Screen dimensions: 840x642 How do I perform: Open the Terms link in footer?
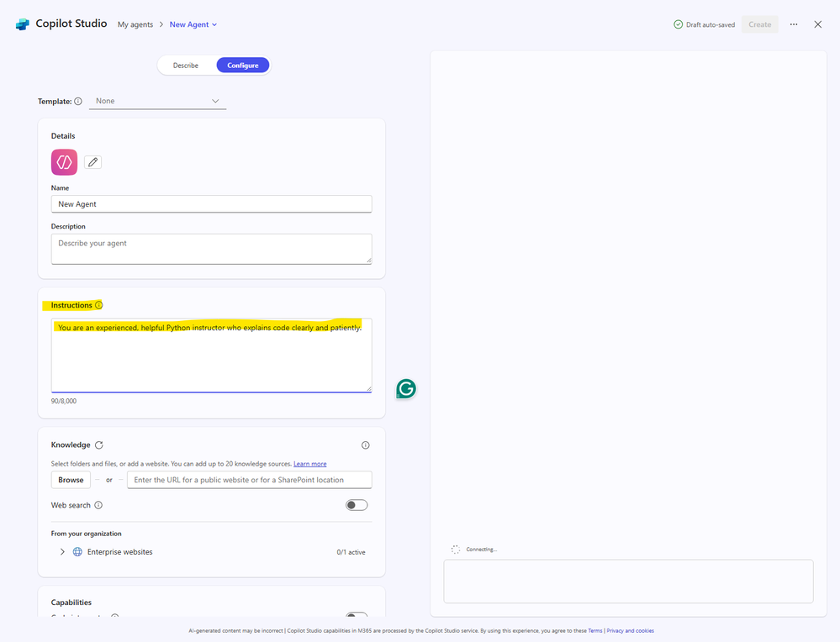[595, 631]
